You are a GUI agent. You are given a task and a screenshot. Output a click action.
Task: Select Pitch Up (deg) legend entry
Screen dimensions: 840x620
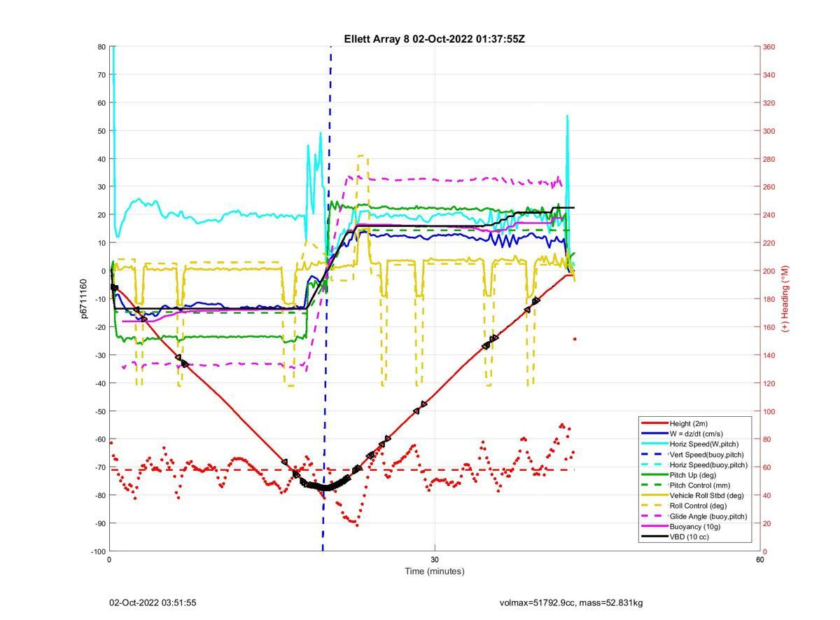coord(694,475)
